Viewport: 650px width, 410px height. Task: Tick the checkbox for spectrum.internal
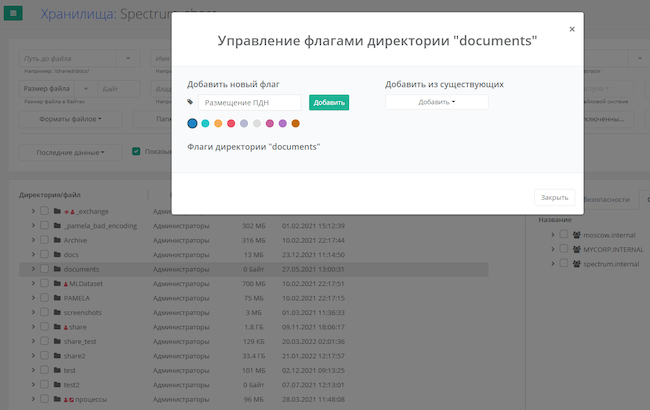[x=563, y=263]
